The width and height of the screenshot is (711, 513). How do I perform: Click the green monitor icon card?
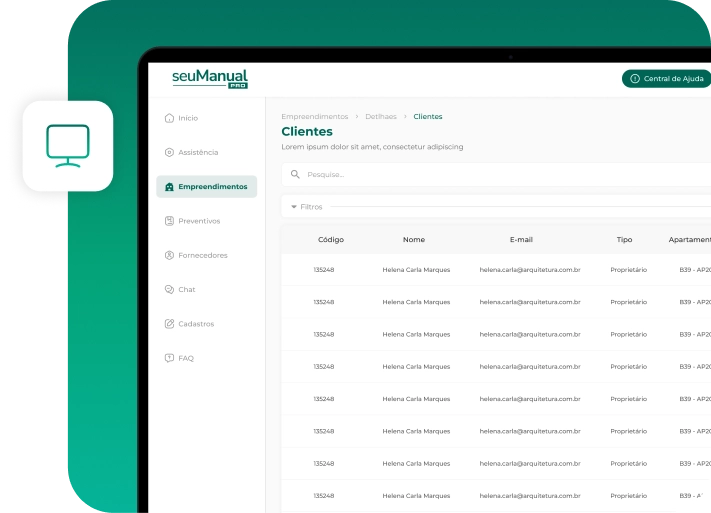[x=68, y=146]
